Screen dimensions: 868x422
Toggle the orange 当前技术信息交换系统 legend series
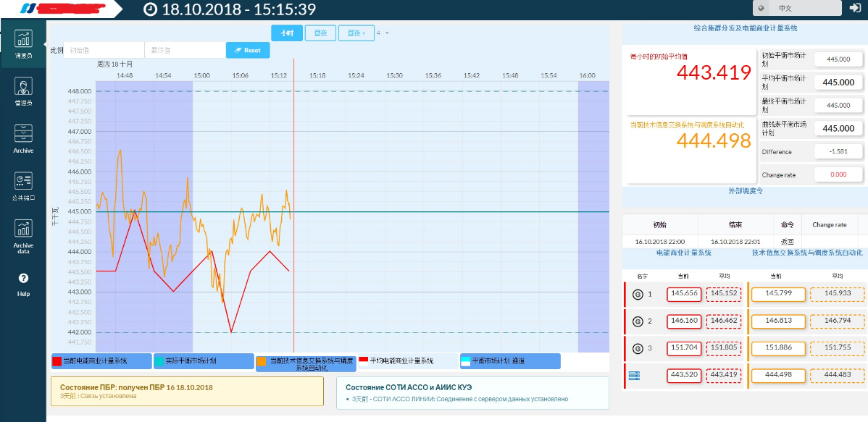[x=261, y=360]
